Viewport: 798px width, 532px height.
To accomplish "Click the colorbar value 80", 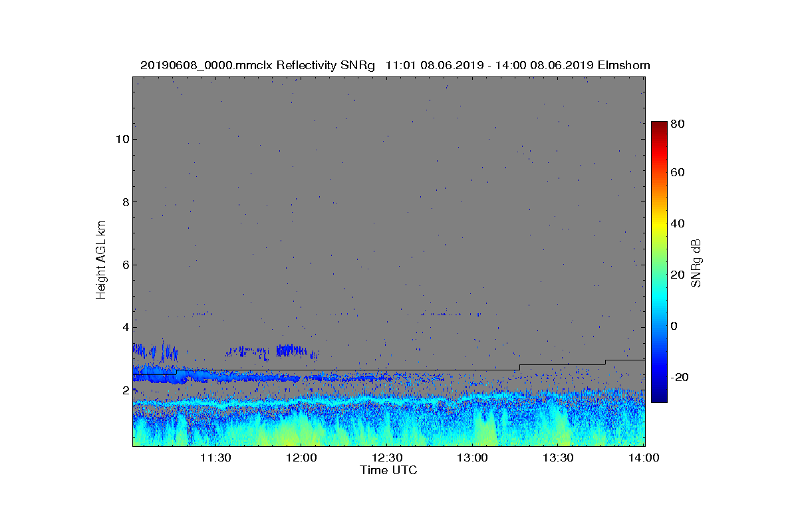I will [678, 123].
